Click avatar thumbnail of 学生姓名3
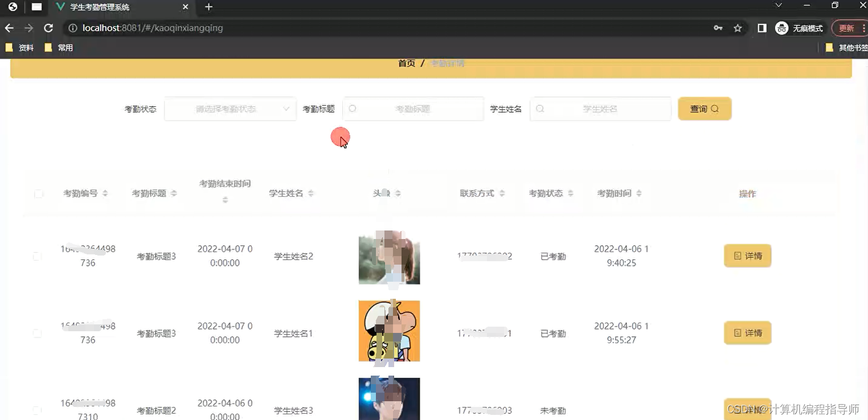 click(389, 399)
